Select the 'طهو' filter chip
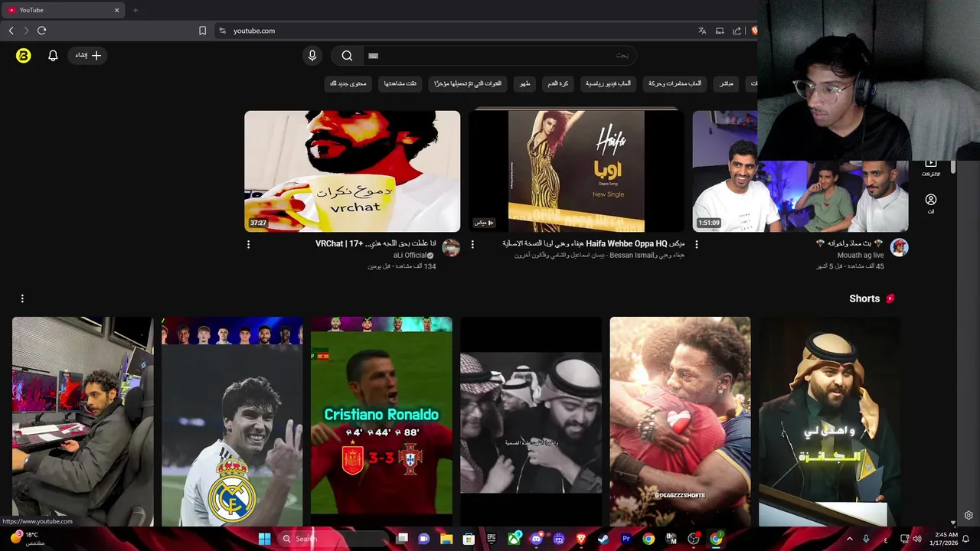 click(x=524, y=83)
